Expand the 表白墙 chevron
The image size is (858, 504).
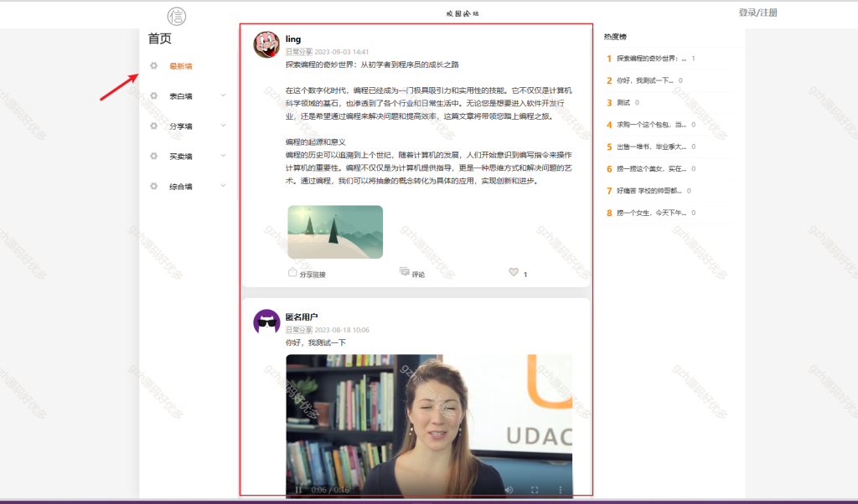[223, 95]
